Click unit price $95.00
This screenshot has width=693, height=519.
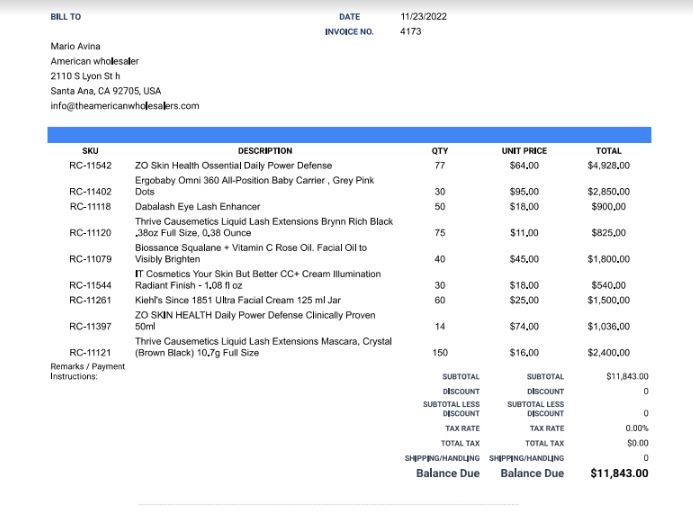pyautogui.click(x=524, y=192)
